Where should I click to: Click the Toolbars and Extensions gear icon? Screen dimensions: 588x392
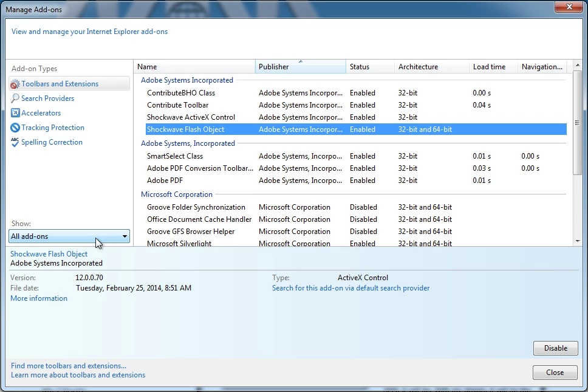(15, 84)
